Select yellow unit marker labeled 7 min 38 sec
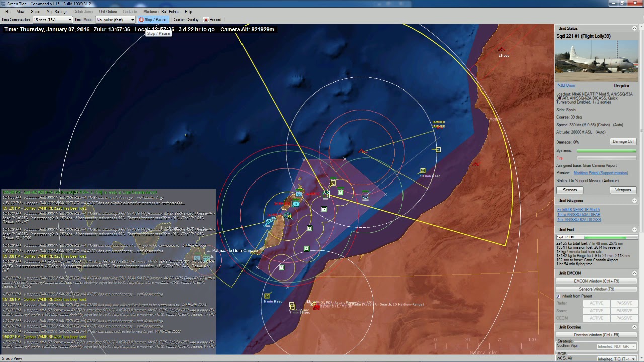 click(x=292, y=306)
